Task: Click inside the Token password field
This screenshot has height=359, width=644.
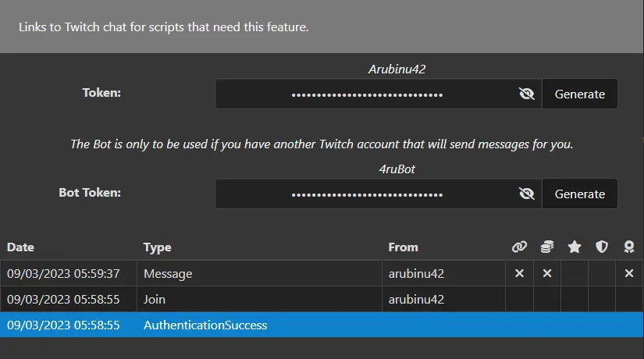Action: click(x=365, y=94)
